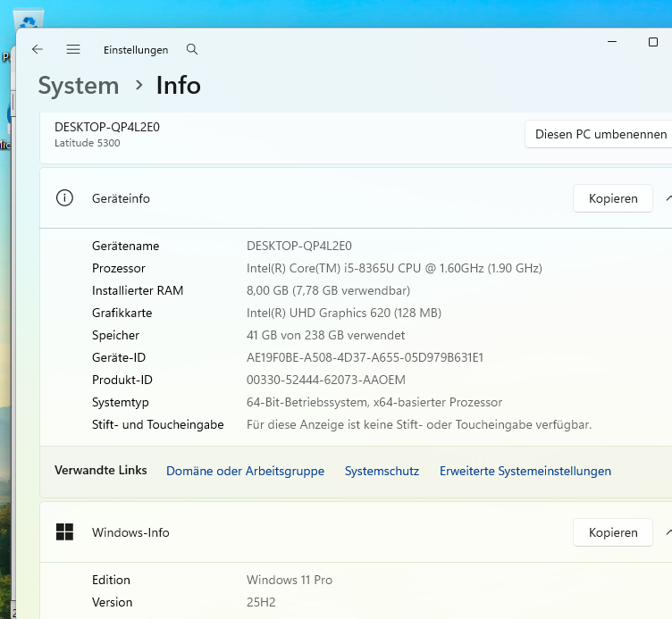
Task: Click the Geräte-ID label
Action: [x=119, y=357]
